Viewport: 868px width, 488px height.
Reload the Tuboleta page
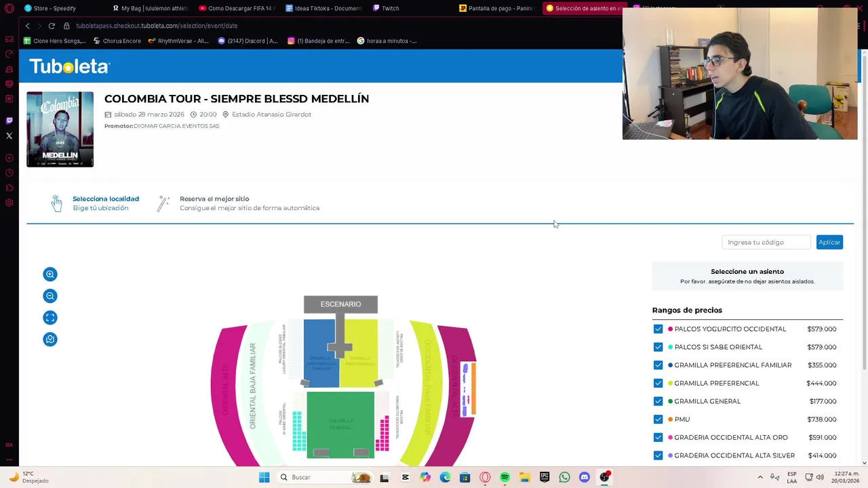(x=52, y=26)
